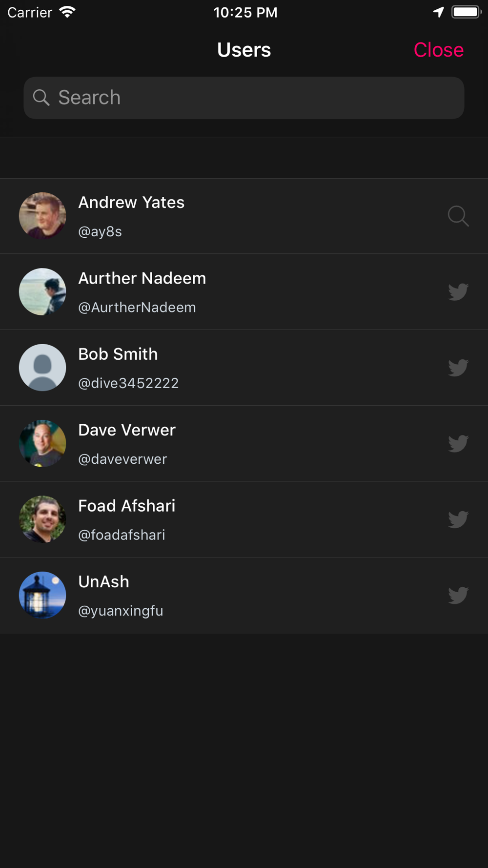
Task: Click the magnifying glass in the search bar
Action: [41, 98]
